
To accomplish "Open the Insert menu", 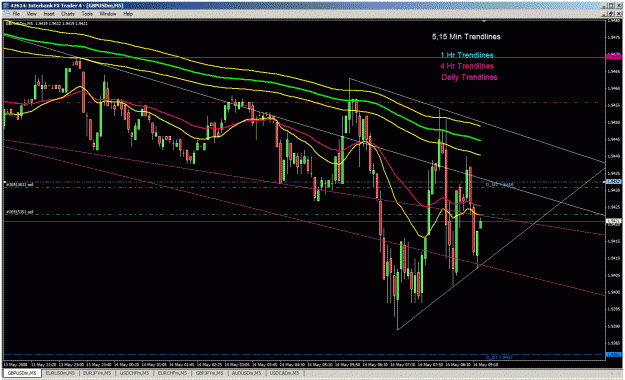I will [49, 14].
